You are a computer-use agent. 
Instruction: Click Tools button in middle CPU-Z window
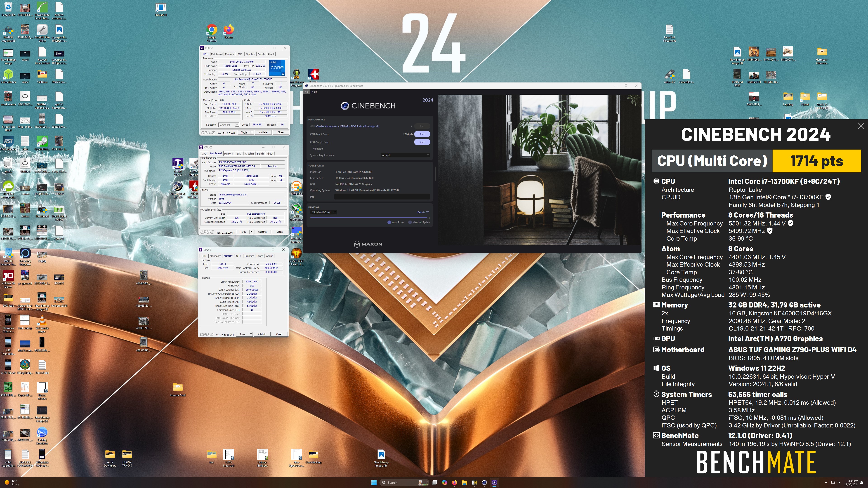pos(243,232)
